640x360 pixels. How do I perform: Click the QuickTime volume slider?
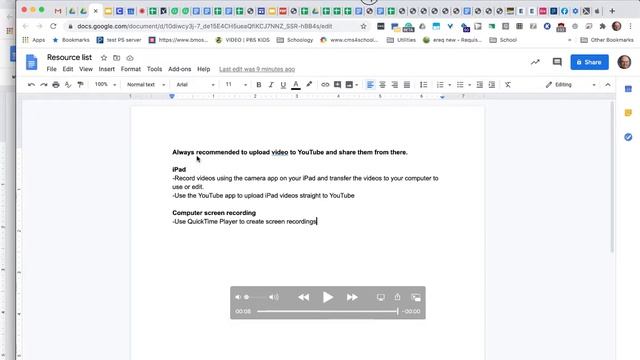point(256,297)
